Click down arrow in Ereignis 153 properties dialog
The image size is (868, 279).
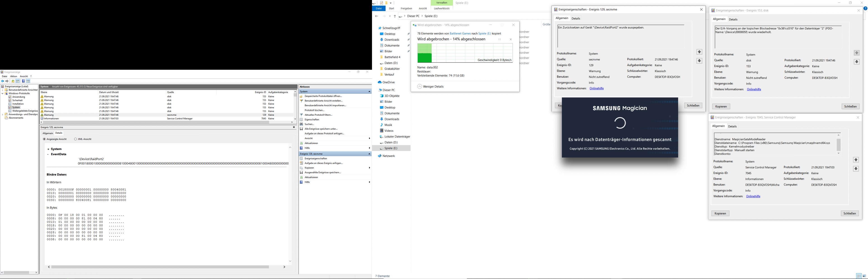pyautogui.click(x=856, y=62)
